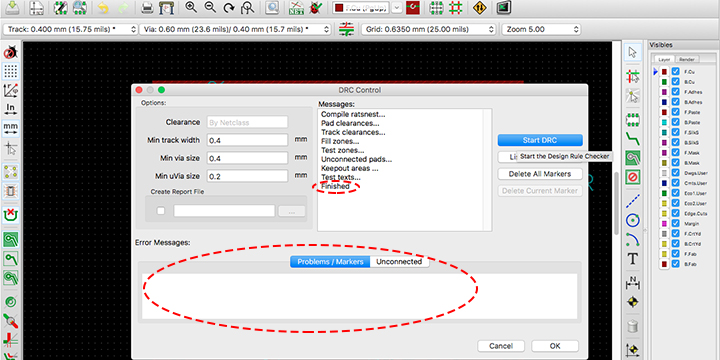Image resolution: width=720 pixels, height=360 pixels.
Task: Open the Via size dropdown
Action: pos(235,29)
